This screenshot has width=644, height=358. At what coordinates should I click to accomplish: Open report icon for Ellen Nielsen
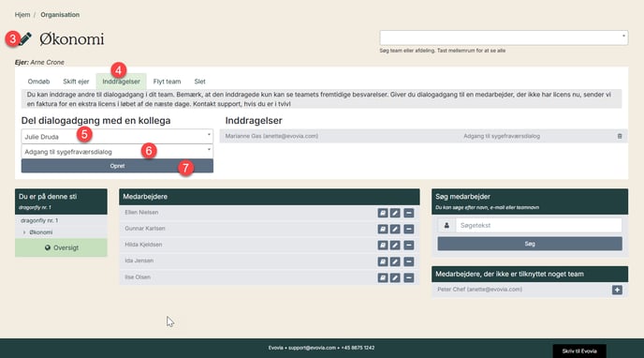click(382, 213)
